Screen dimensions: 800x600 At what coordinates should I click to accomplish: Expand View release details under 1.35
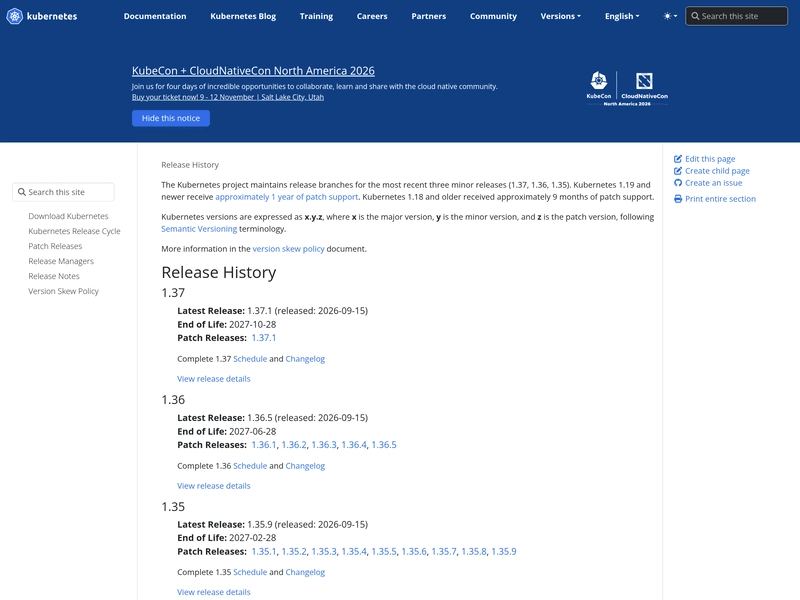214,592
